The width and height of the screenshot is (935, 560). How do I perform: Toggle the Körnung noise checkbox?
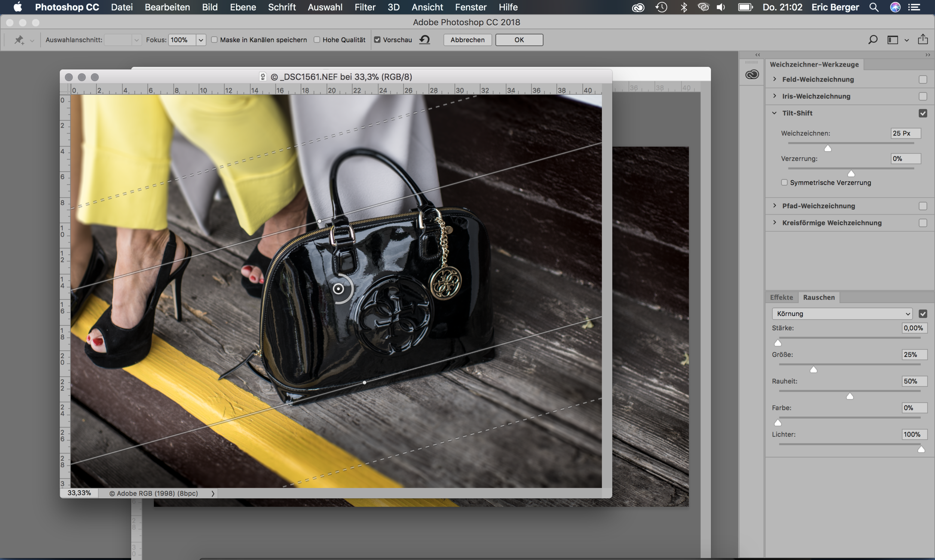923,314
